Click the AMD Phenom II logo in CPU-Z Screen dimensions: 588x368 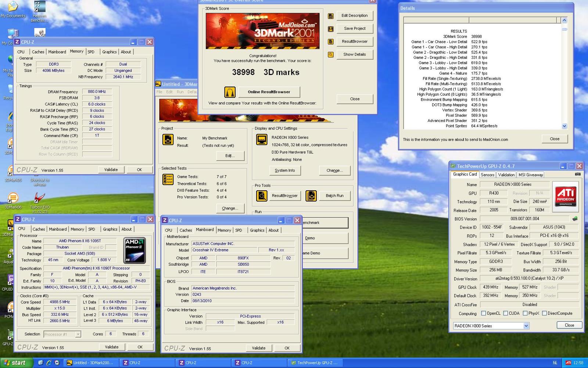[x=135, y=251]
